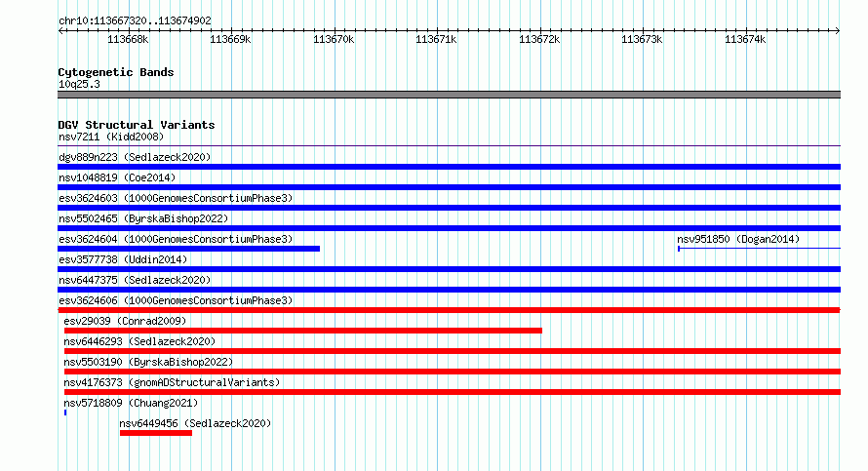This screenshot has height=471, width=868.
Task: Click the thin blue line under nsv951850
Action: pos(759,249)
